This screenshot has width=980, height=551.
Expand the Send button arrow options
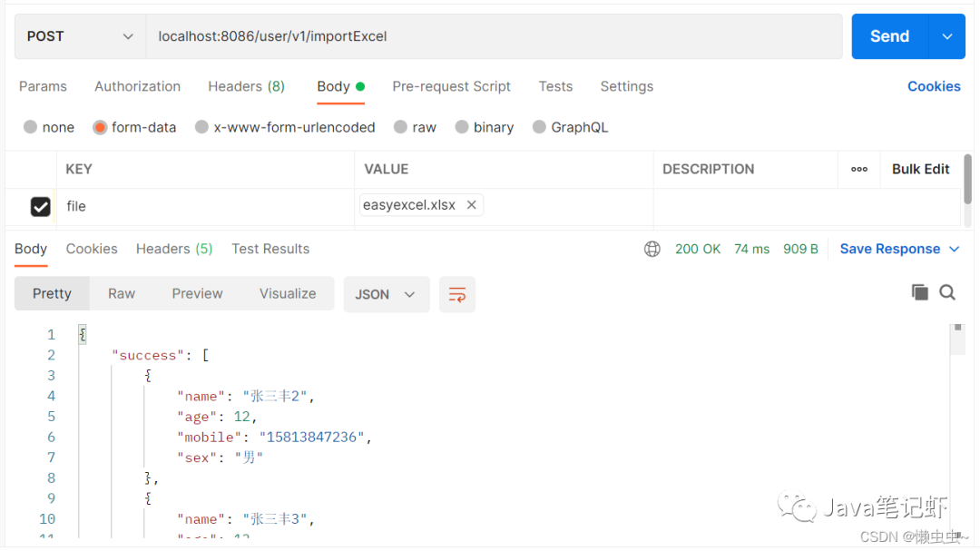[946, 37]
